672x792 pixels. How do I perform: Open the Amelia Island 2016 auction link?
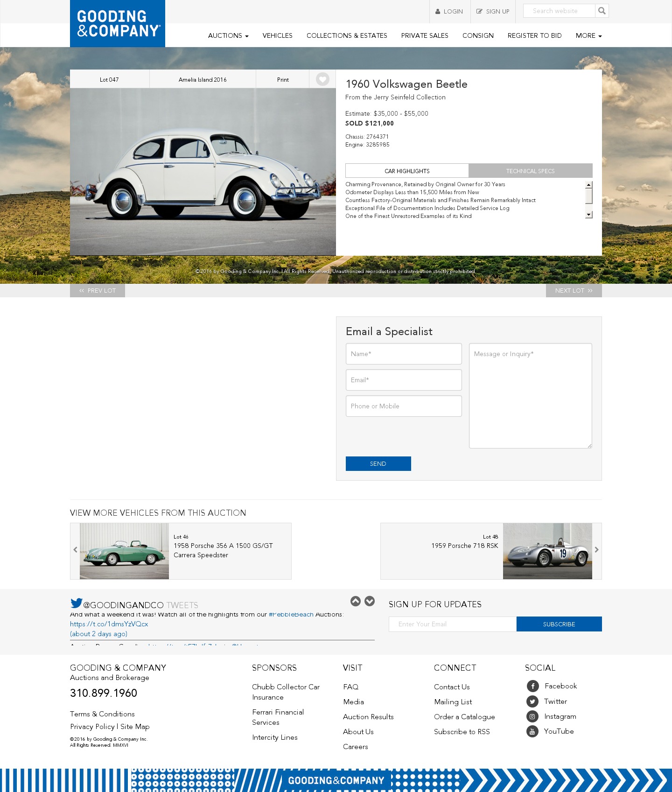click(x=203, y=79)
